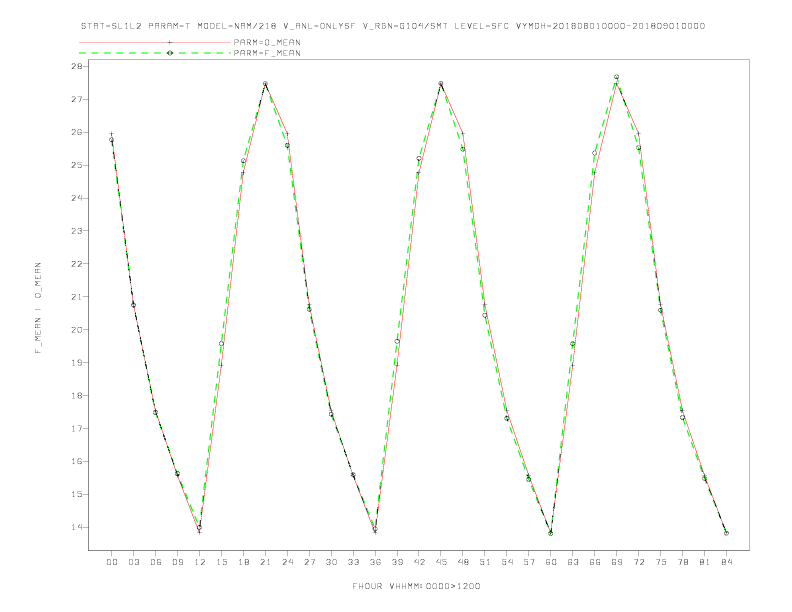Click the F_MEAN circle marker at hour 15
This screenshot has width=792, height=612.
[221, 343]
